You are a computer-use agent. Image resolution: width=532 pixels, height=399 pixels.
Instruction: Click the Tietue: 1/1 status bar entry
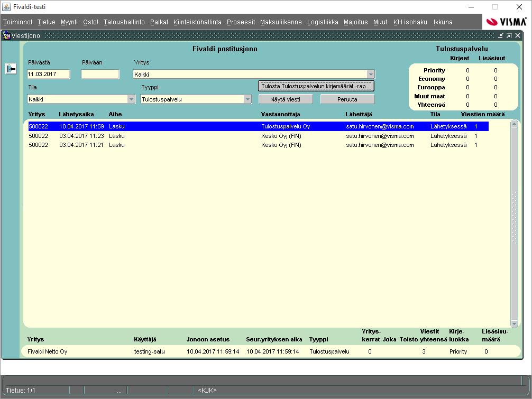20,390
